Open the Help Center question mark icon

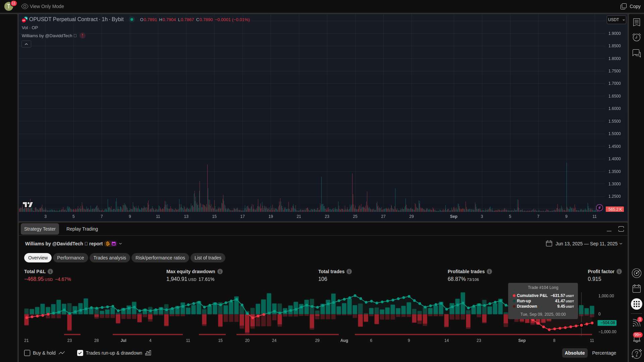coord(636,354)
